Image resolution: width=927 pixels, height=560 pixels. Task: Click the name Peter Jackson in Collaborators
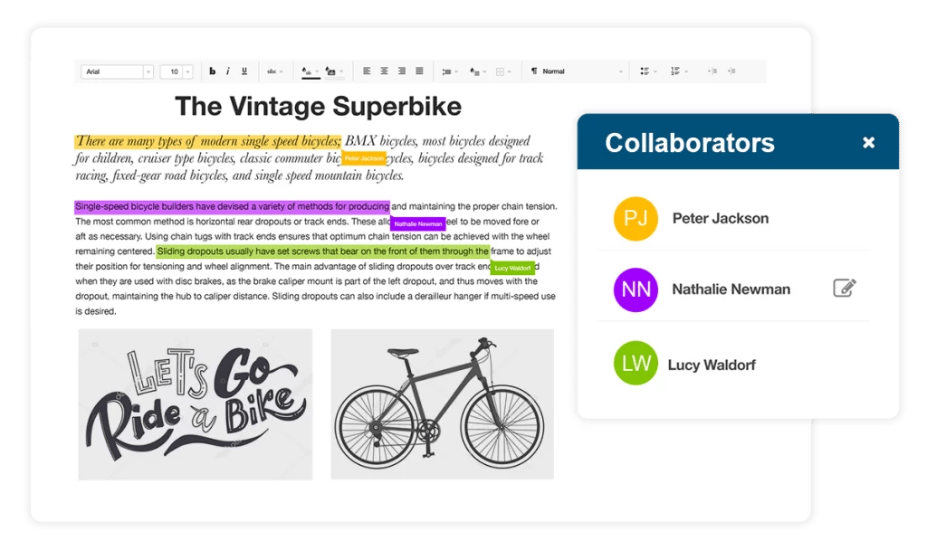[720, 219]
